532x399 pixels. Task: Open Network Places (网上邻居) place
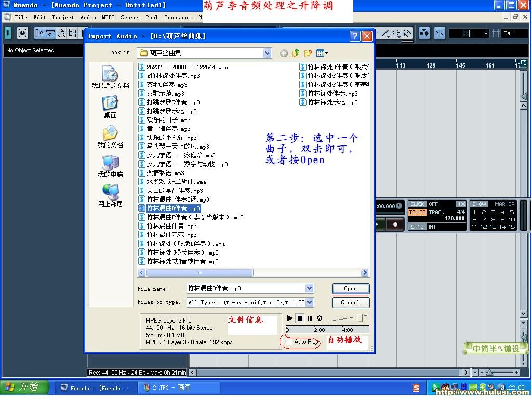coord(110,195)
